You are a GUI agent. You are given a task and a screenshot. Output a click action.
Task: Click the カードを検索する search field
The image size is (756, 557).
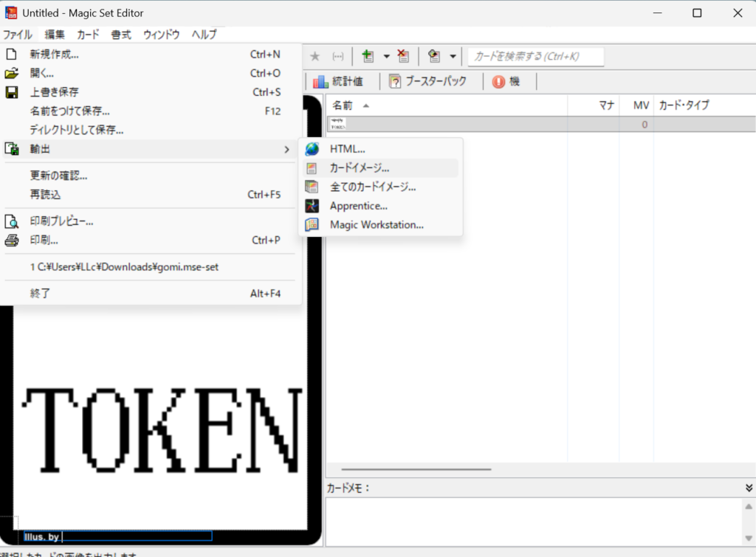coord(536,57)
